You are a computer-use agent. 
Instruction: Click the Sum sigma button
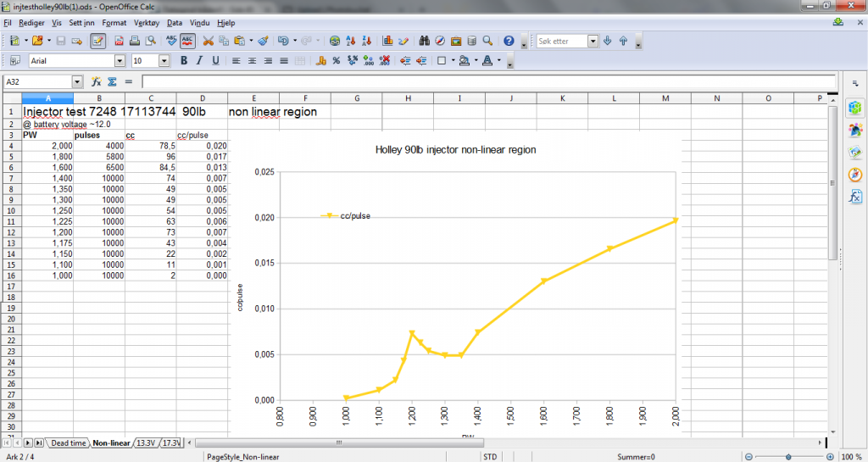(x=112, y=82)
